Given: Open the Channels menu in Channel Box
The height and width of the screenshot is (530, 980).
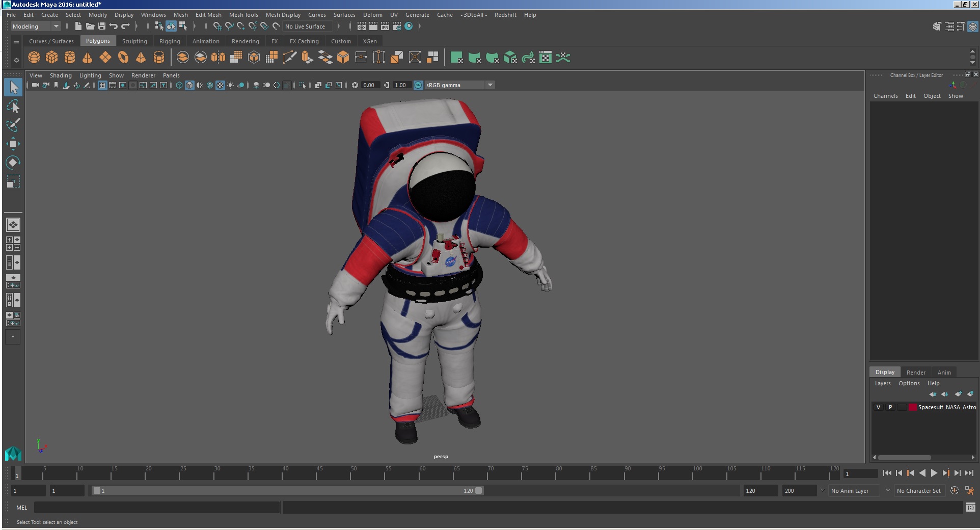Looking at the screenshot, I should coord(885,96).
